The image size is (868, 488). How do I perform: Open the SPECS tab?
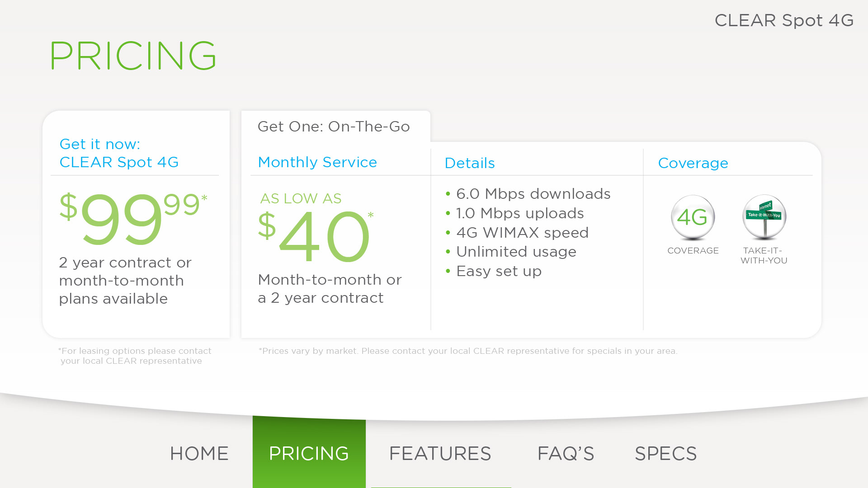pos(665,453)
